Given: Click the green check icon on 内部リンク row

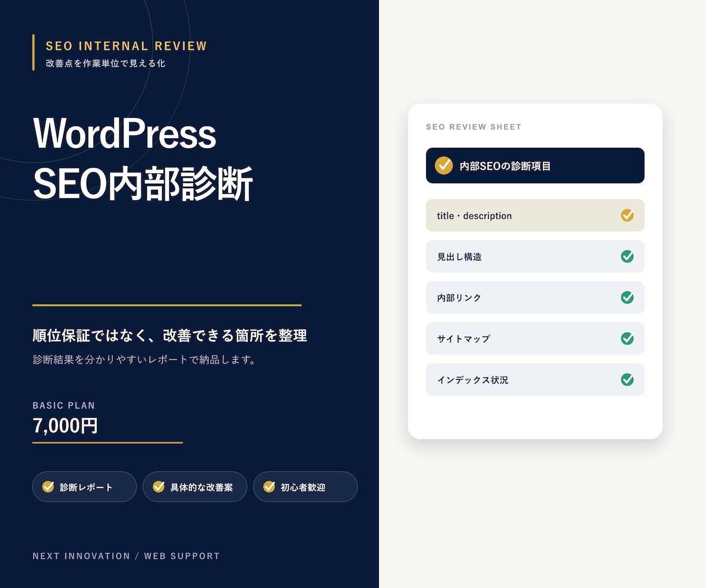Looking at the screenshot, I should (627, 297).
